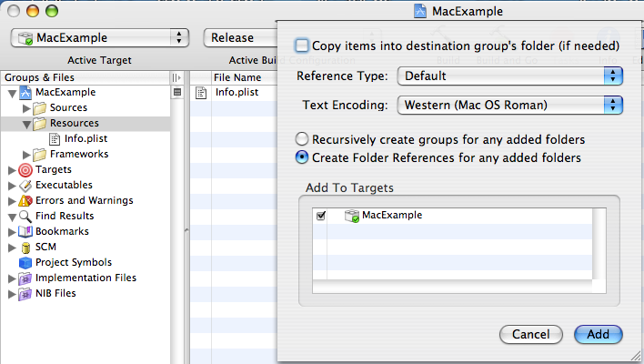Click the SCM cylinder icon

pyautogui.click(x=25, y=248)
